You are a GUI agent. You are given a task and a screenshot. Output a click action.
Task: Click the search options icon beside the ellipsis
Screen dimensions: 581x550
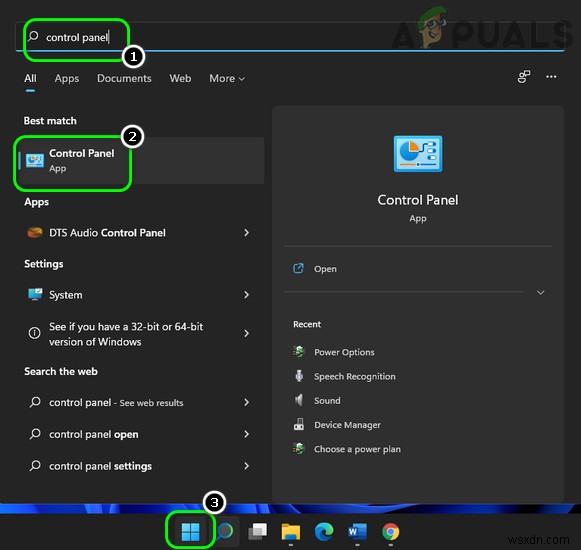tap(524, 77)
